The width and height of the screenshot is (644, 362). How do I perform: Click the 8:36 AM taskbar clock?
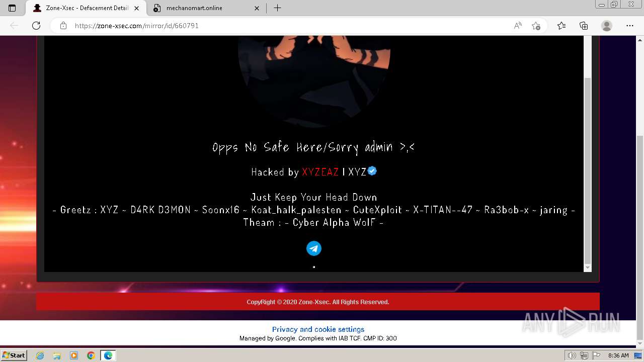click(x=618, y=355)
